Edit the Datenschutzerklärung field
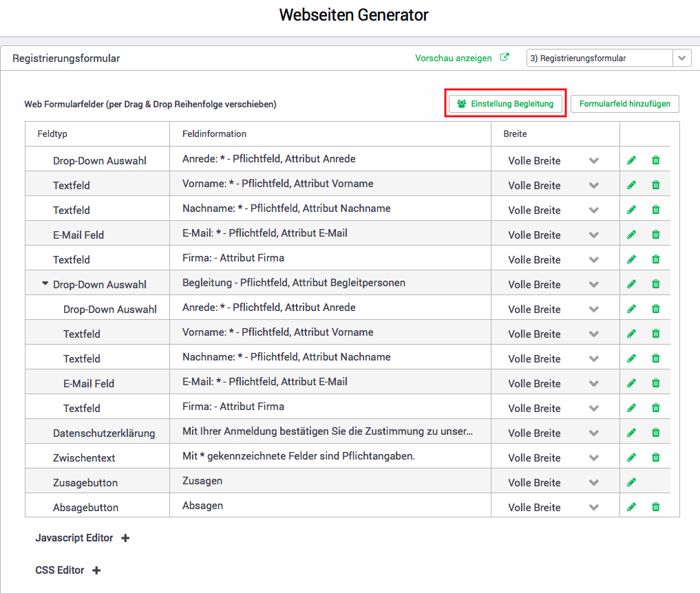 coord(631,433)
